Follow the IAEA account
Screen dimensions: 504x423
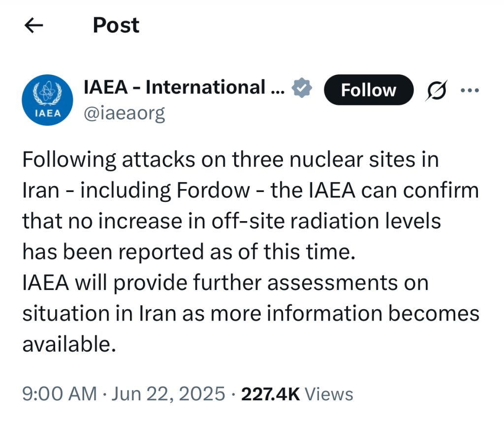[368, 90]
